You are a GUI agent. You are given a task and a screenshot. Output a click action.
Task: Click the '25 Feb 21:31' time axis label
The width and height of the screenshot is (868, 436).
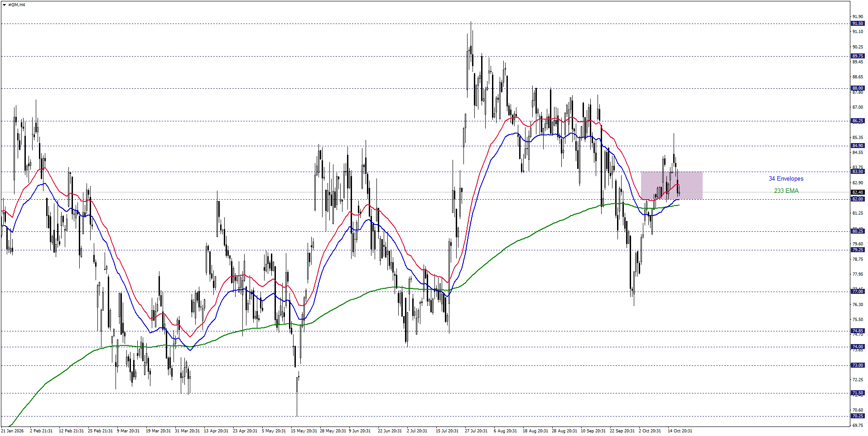pos(100,431)
